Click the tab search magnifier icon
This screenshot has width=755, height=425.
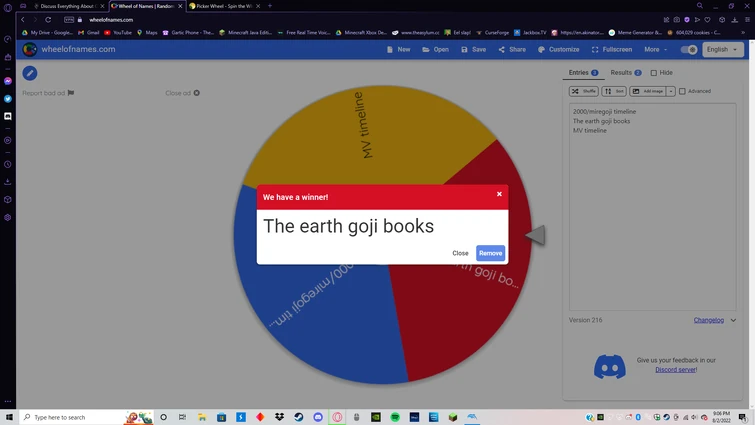[x=700, y=6]
